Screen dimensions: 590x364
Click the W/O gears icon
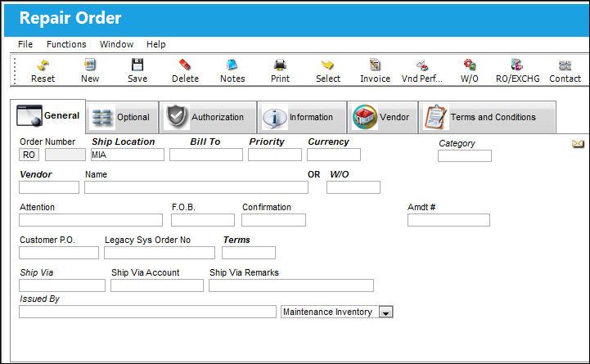click(469, 65)
